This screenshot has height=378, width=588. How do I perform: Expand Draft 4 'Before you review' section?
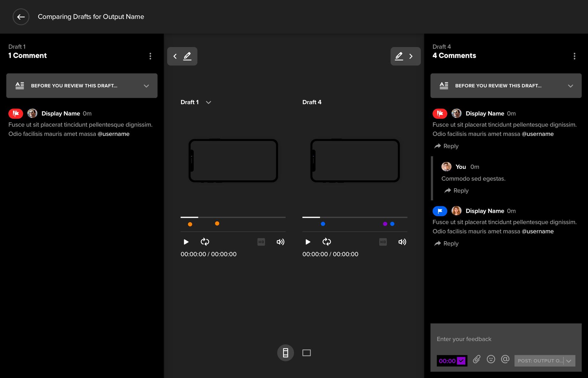point(506,86)
